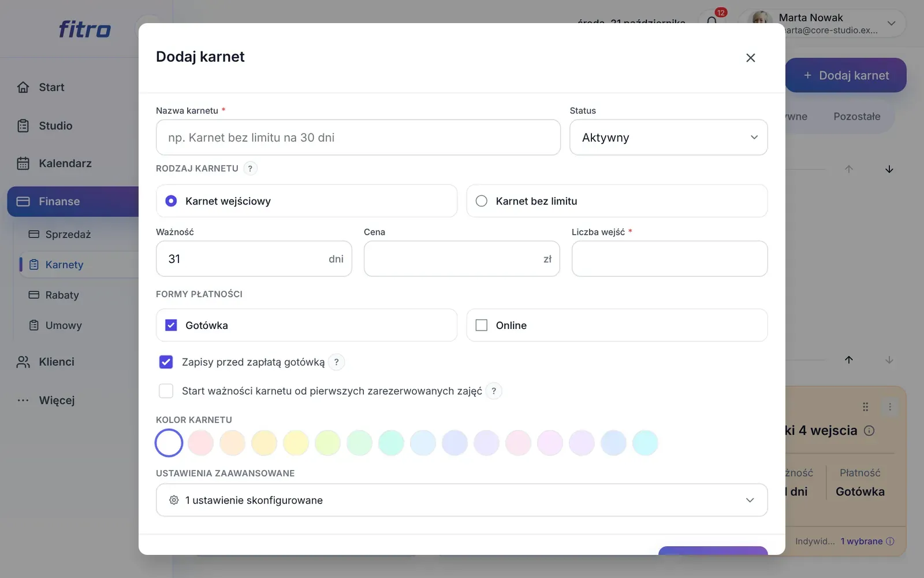Click the Start home icon in sidebar
This screenshot has width=924, height=578.
click(23, 87)
